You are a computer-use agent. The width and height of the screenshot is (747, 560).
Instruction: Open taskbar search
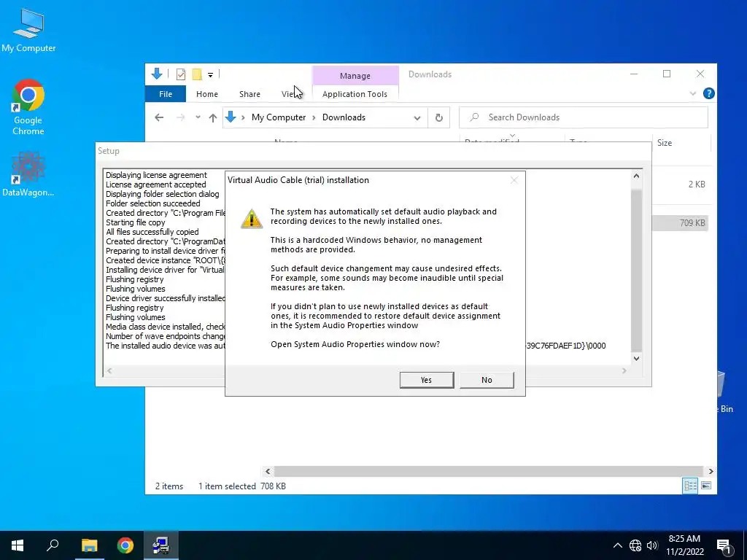(53, 545)
